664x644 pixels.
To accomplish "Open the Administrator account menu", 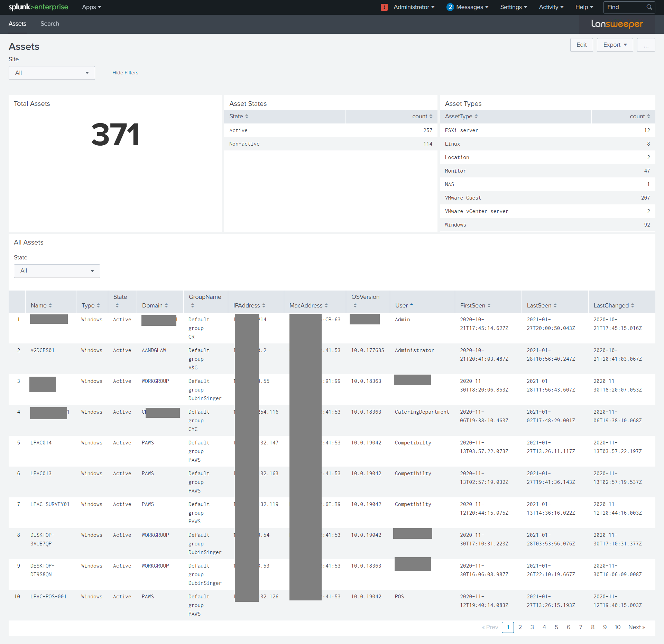I will pos(414,7).
